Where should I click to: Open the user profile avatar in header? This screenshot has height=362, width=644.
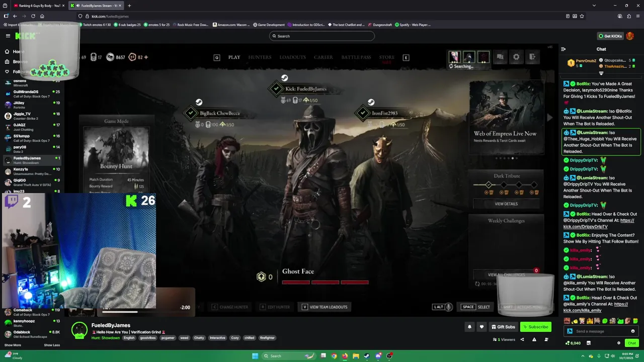click(x=630, y=36)
